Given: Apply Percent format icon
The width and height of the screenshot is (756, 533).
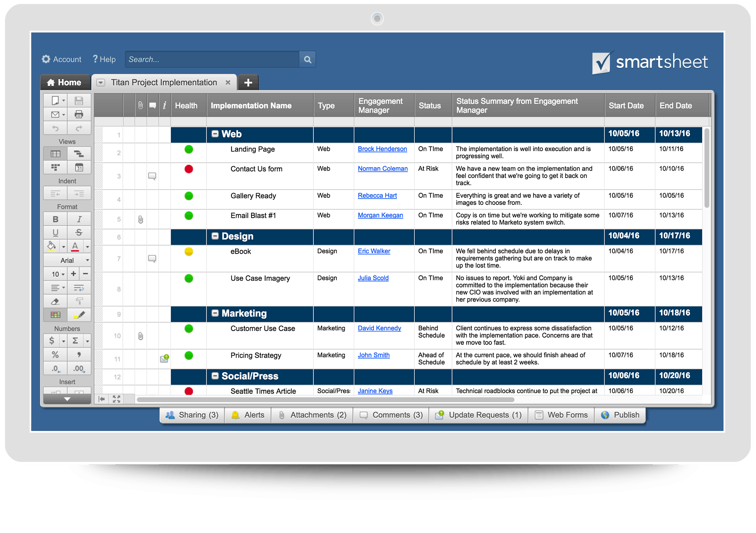Looking at the screenshot, I should coord(55,354).
